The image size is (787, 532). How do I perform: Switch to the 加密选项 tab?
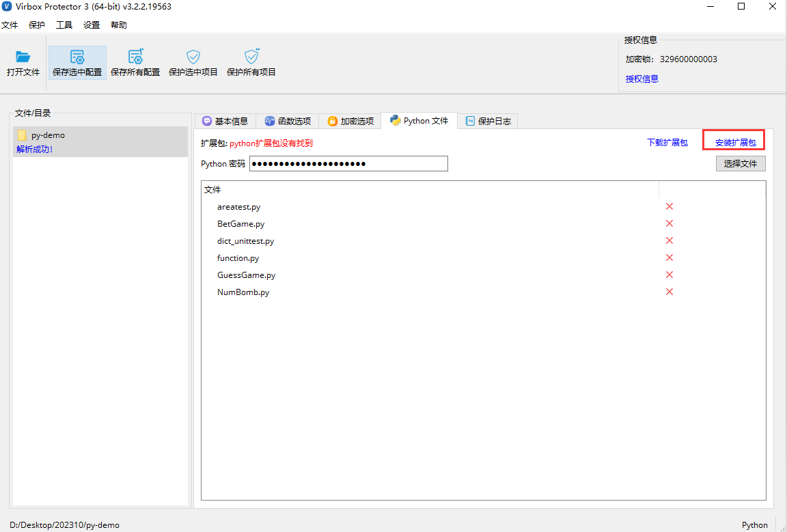coord(350,121)
